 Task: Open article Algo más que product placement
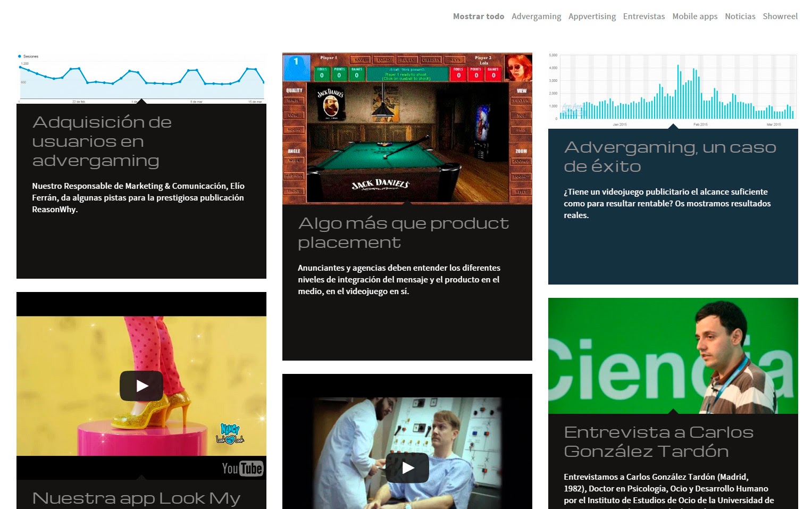coord(403,233)
